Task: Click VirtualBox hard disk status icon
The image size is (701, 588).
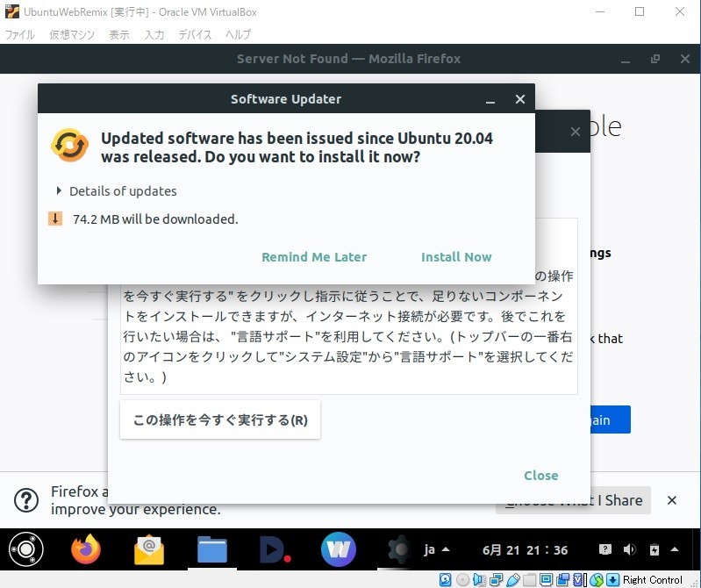Action: (x=446, y=580)
